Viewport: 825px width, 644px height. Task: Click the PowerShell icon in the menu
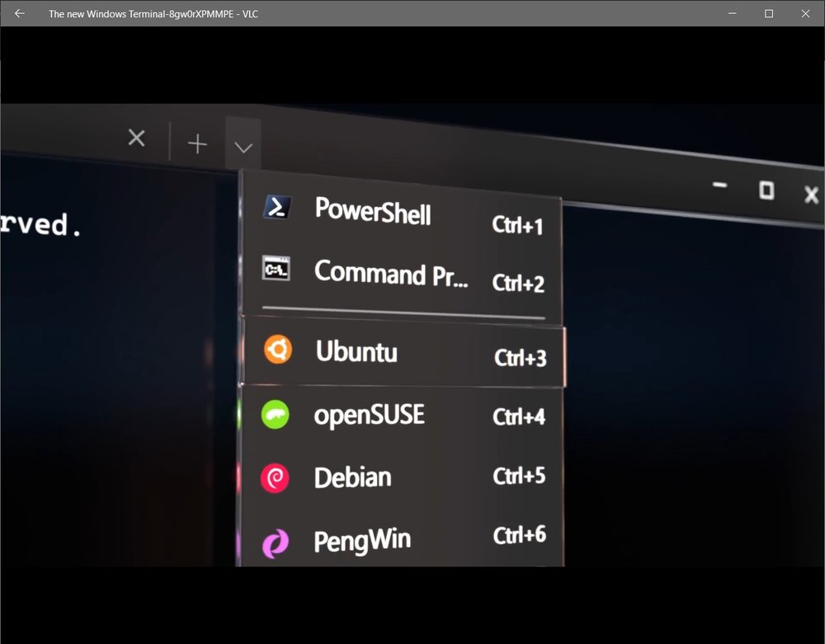276,209
